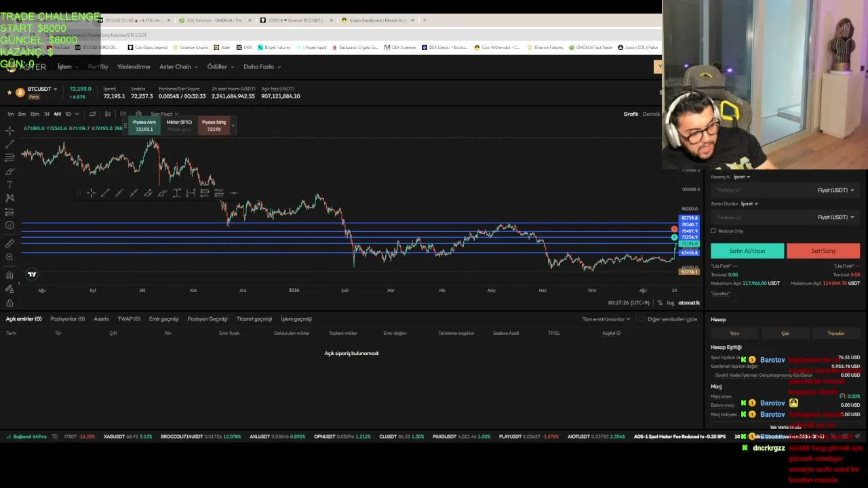Viewport: 868px width, 488px height.
Task: Click the 'Sat/Satış' sell button
Action: point(823,251)
